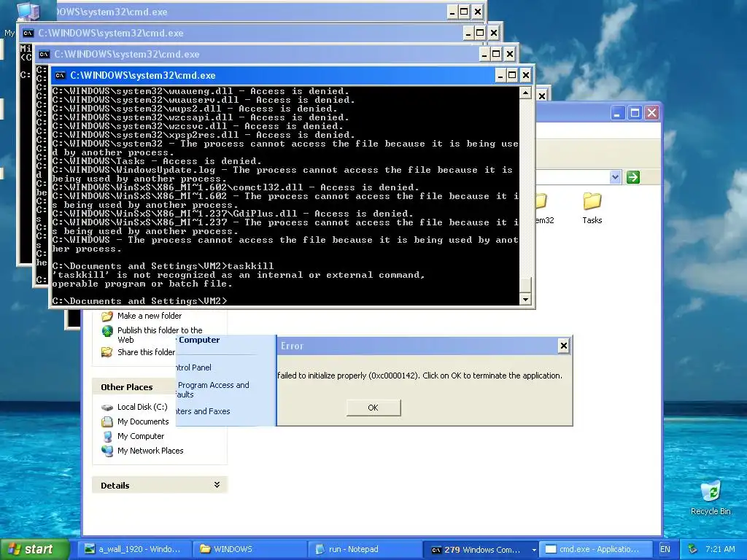Image resolution: width=747 pixels, height=560 pixels.
Task: Switch to WINDOWS folder taskbar button
Action: tap(248, 549)
